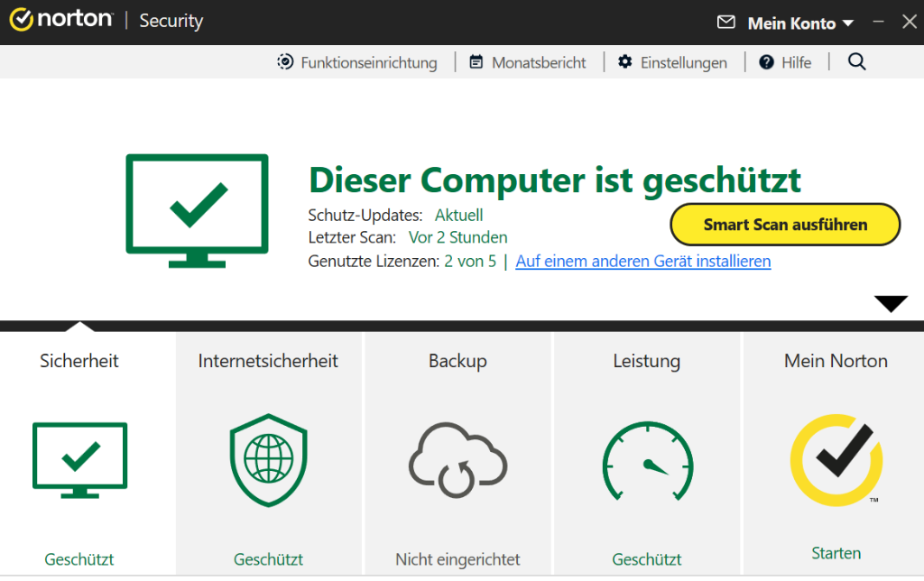924x581 pixels.
Task: Select the Leistung tab
Action: coord(646,361)
